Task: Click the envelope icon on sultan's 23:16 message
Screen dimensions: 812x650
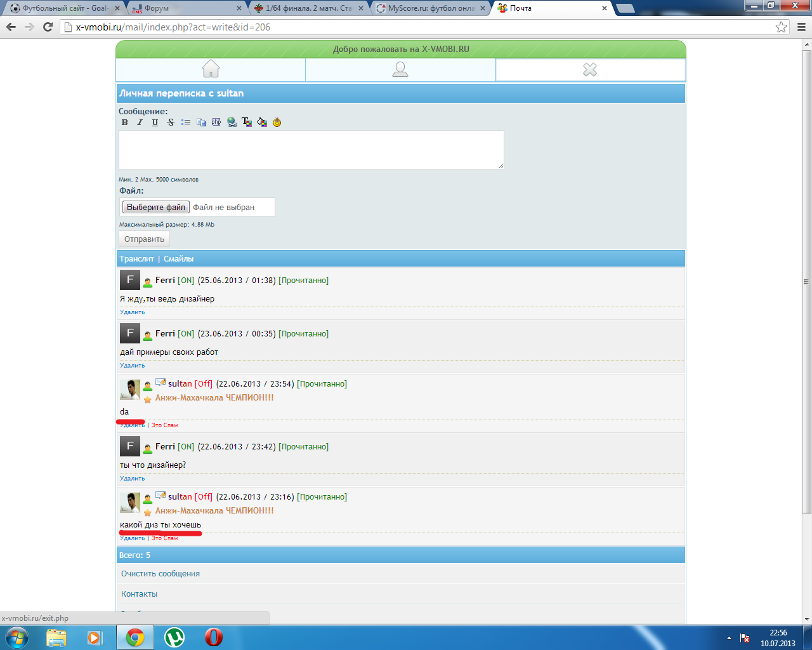Action: (161, 495)
